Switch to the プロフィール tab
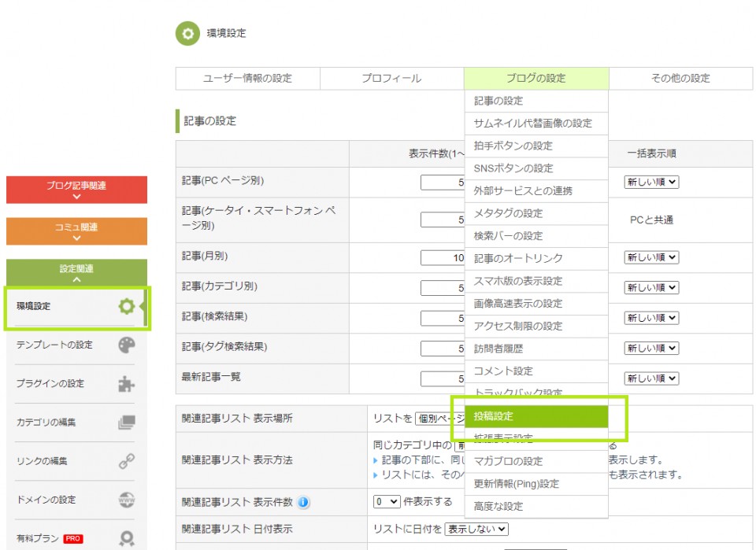 pos(391,79)
